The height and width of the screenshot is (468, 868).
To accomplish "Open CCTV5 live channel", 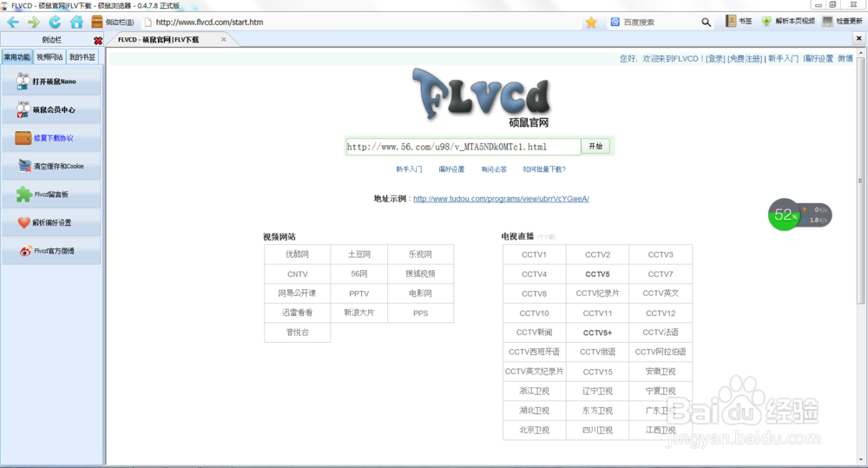I will pos(597,274).
